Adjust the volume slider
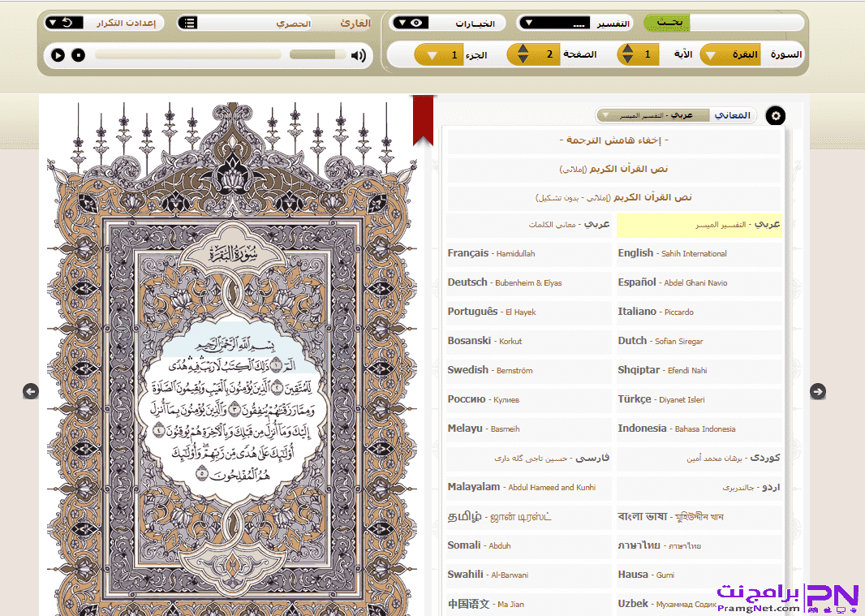The height and width of the screenshot is (616, 865). point(317,54)
